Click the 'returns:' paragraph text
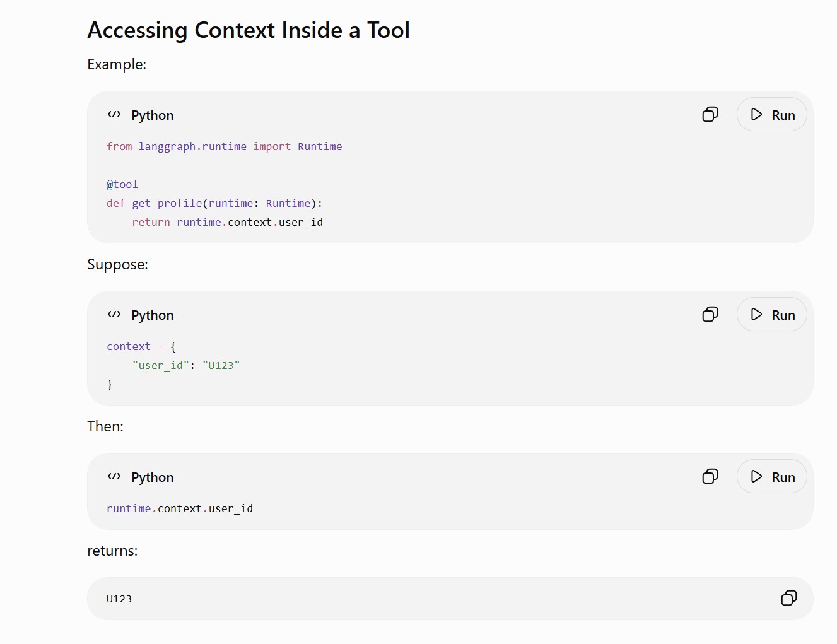The image size is (837, 644). point(112,551)
